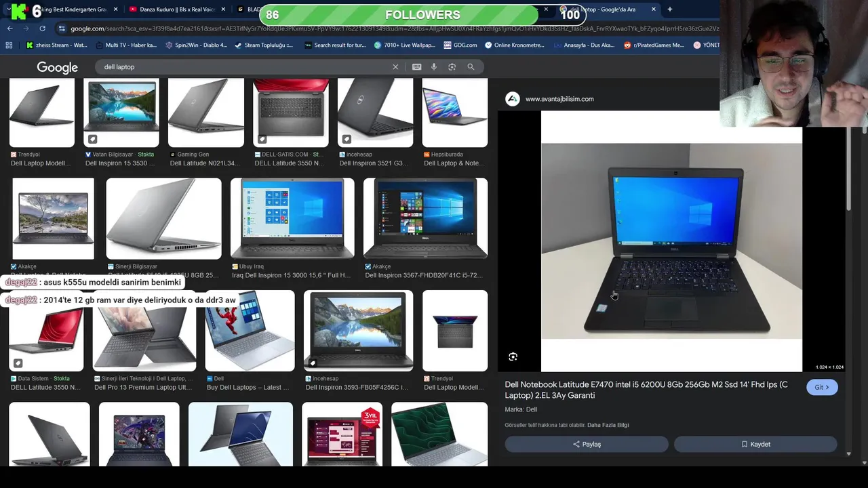
Task: Open Dell Notebook Latitude E7470 title link
Action: click(x=646, y=390)
